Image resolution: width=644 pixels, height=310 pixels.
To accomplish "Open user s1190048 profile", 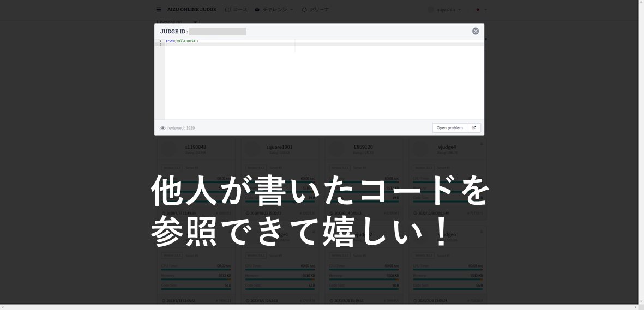I will 196,147.
